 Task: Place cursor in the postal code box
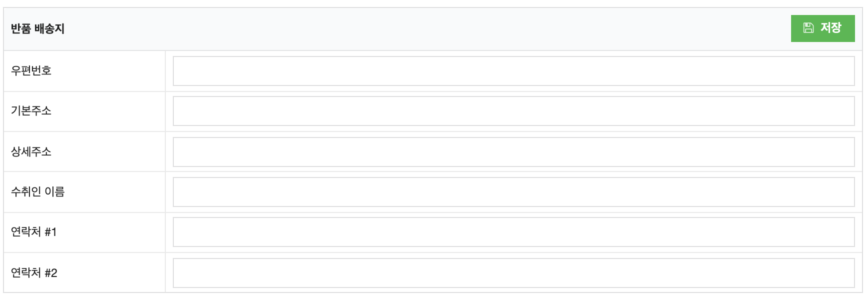(x=513, y=71)
